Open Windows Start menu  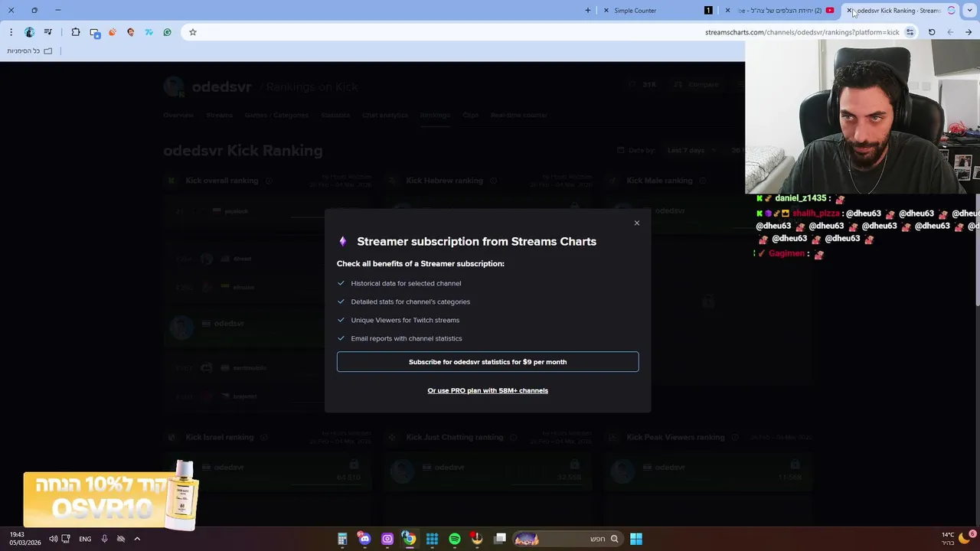(x=636, y=539)
